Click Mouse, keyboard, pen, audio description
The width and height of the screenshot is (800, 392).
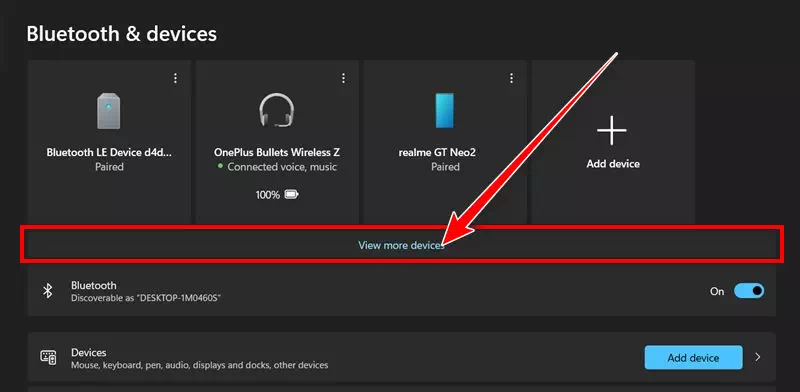pyautogui.click(x=199, y=365)
